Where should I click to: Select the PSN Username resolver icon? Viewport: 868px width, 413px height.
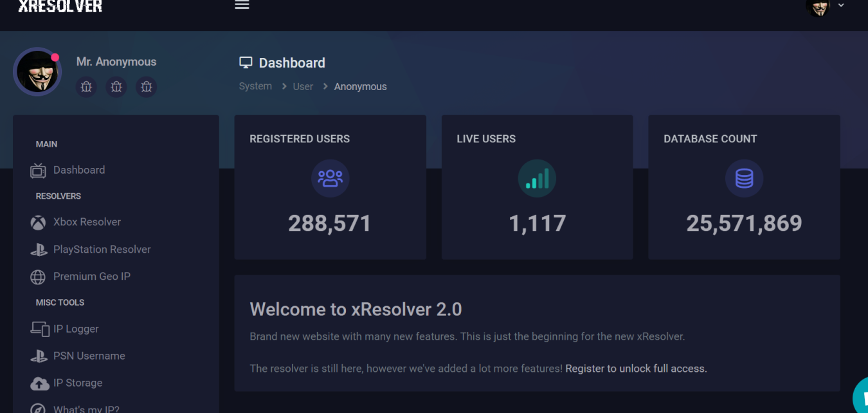coord(39,356)
